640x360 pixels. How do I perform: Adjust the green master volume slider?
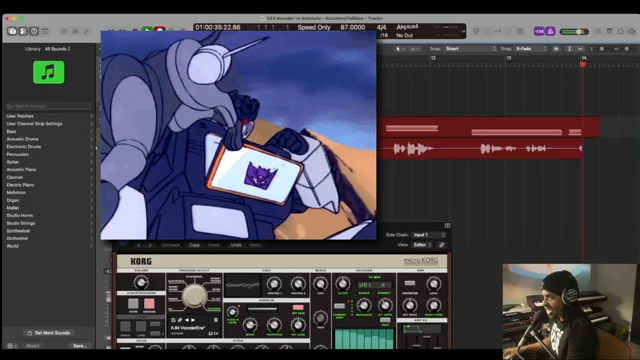(x=574, y=31)
